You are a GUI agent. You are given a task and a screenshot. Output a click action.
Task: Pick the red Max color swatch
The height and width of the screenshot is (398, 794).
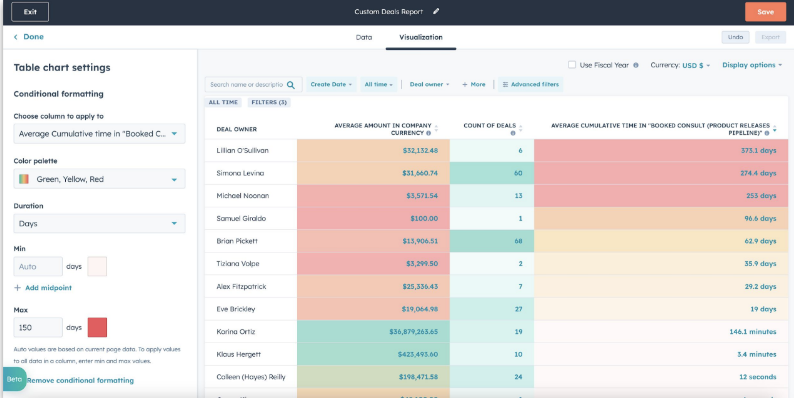97,327
